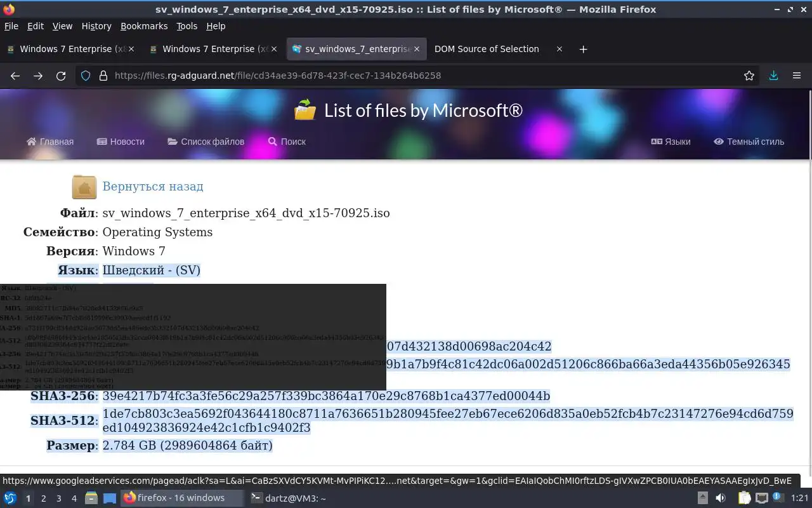
Task: Click the site logo folder icon in header
Action: coord(305,110)
